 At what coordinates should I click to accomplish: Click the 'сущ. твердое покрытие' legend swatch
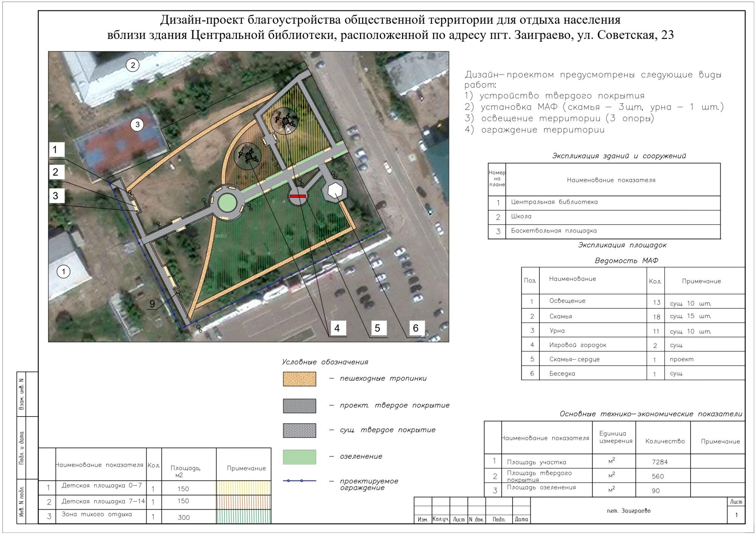299,431
